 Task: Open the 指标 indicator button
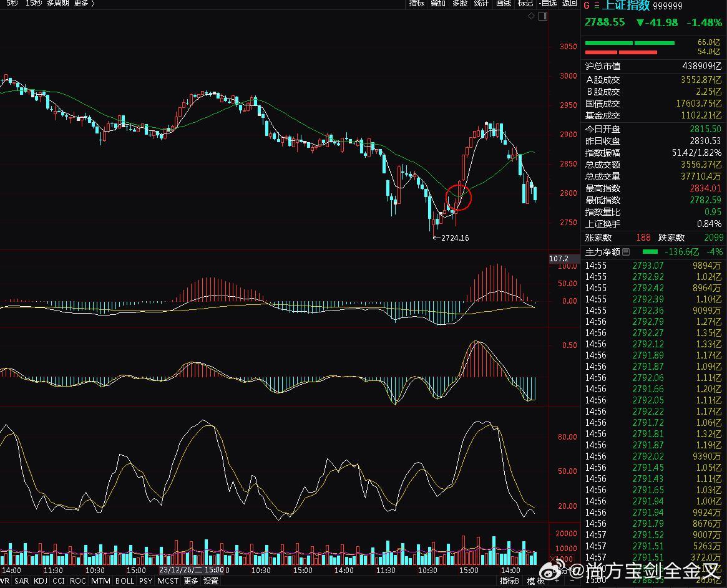tap(416, 3)
